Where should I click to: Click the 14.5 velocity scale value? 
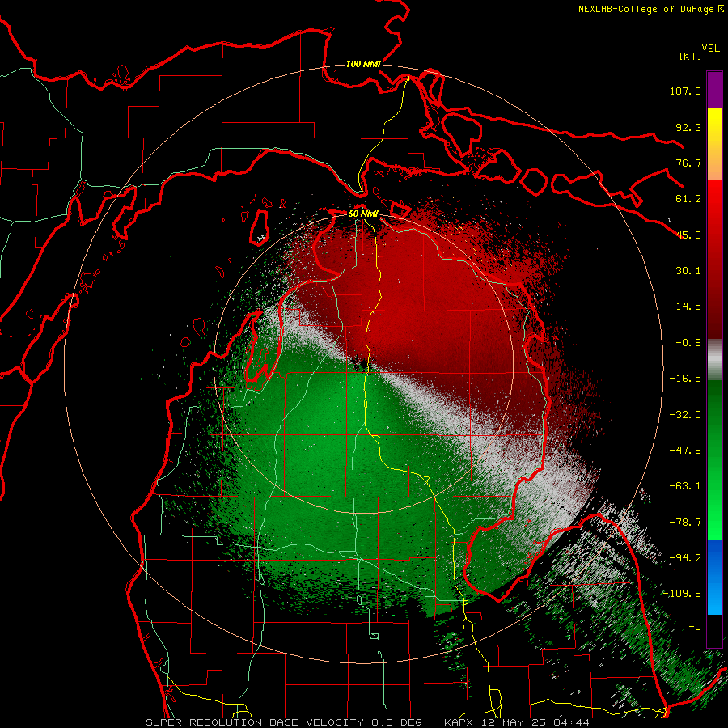(x=688, y=307)
